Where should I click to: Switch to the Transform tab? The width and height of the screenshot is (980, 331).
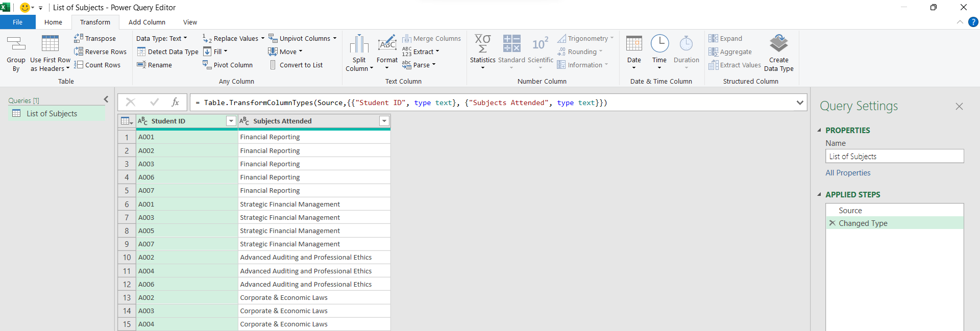pyautogui.click(x=95, y=22)
